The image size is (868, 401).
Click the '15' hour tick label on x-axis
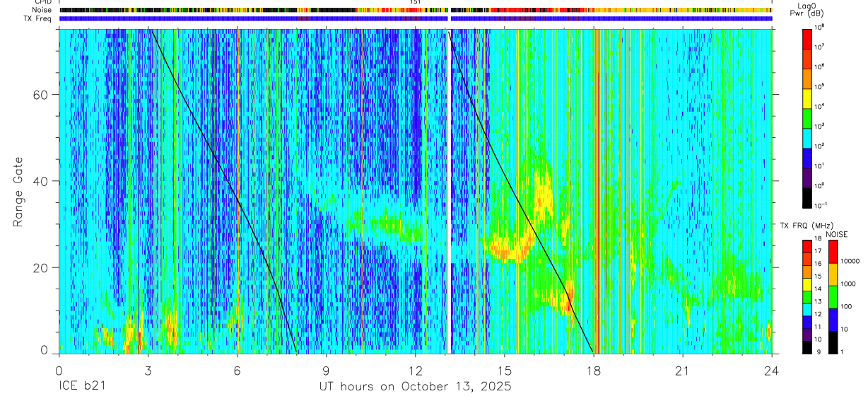(x=505, y=370)
